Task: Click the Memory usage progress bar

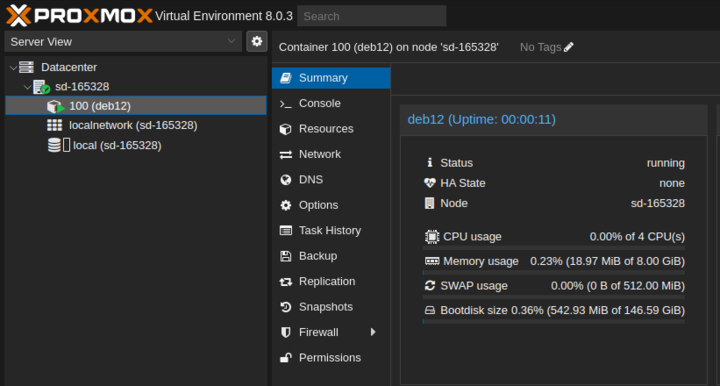Action: pyautogui.click(x=554, y=273)
